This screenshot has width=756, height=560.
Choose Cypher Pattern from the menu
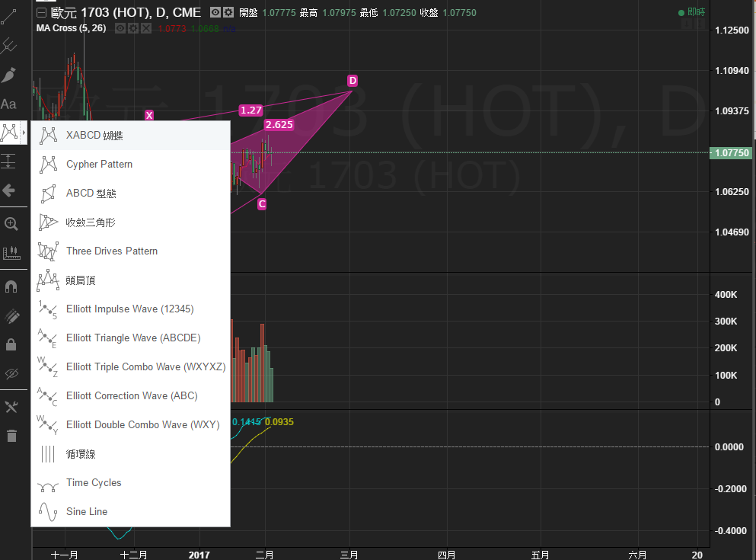pyautogui.click(x=131, y=165)
